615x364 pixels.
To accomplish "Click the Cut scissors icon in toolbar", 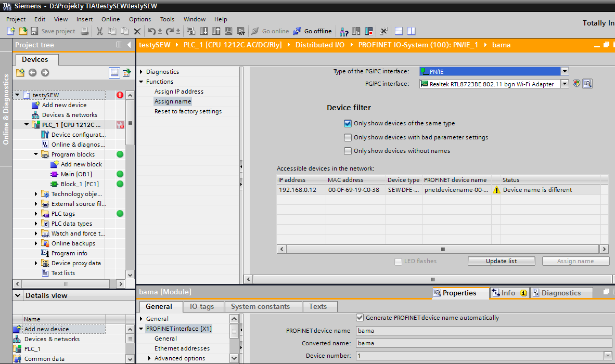I will tap(99, 31).
